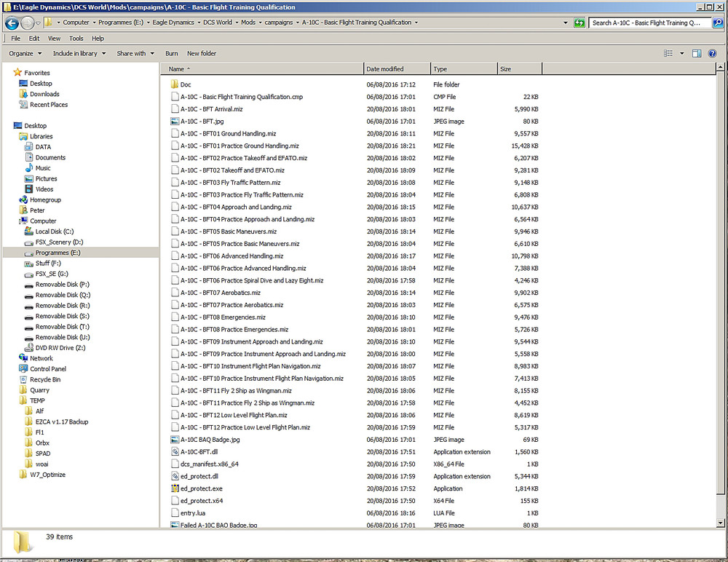Click the Homegroup icon in sidebar
The image size is (728, 562).
(23, 199)
